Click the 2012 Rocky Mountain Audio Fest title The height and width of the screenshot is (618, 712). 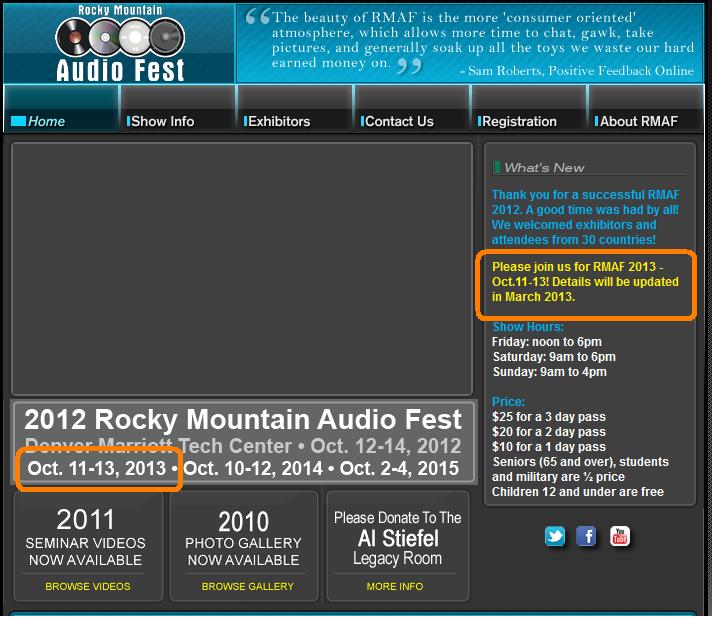tap(243, 419)
